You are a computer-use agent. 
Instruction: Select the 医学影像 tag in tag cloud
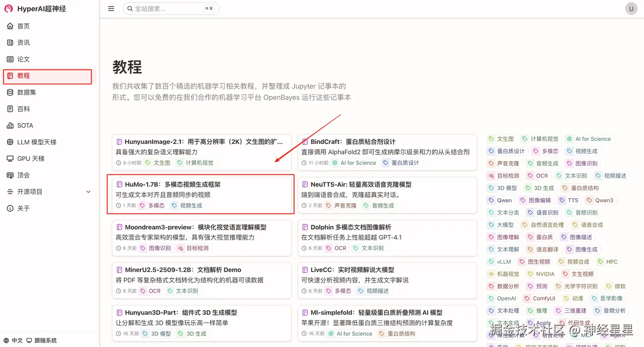pyautogui.click(x=607, y=299)
